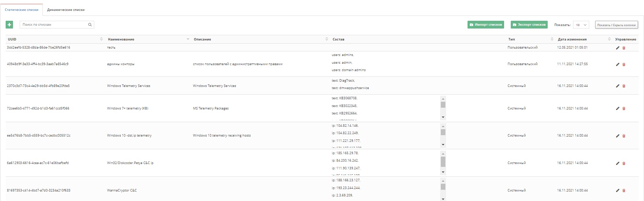Delete the Win32/Diskcoder.Petya C&C ip list
The image size is (644, 201).
point(624,163)
